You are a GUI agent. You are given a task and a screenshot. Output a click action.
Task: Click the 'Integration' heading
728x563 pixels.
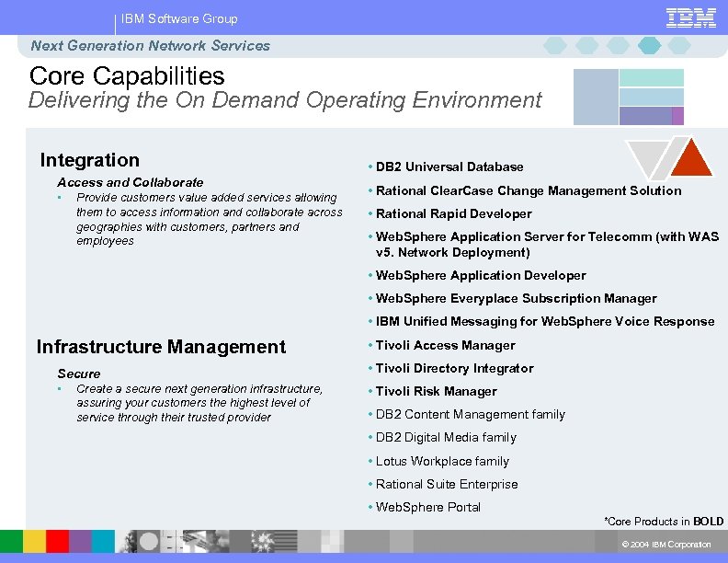click(x=89, y=160)
